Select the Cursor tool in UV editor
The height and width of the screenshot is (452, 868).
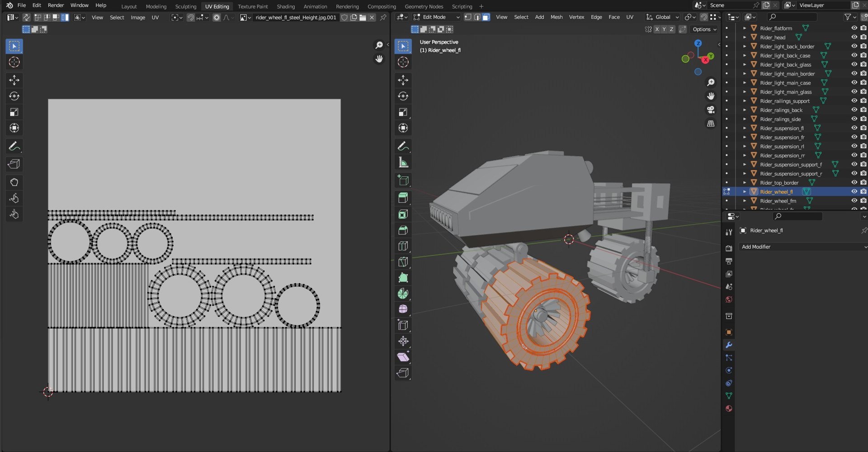coord(14,62)
